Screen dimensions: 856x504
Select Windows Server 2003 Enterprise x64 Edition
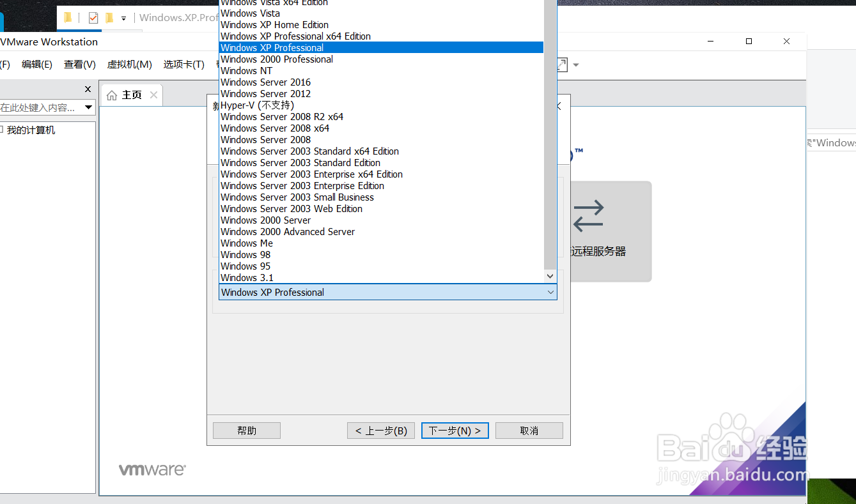[381, 174]
